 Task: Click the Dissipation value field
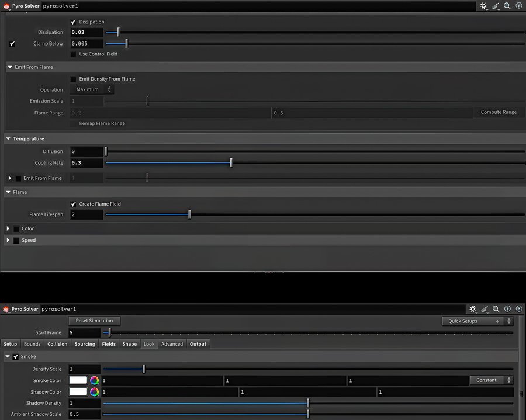86,32
